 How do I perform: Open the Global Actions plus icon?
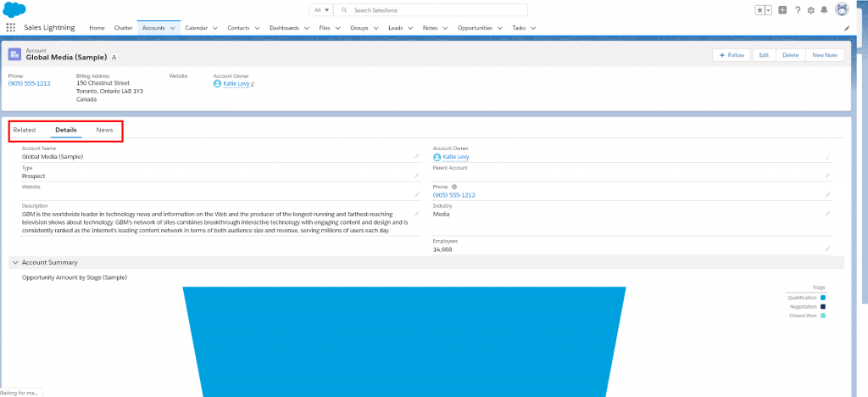tap(782, 10)
